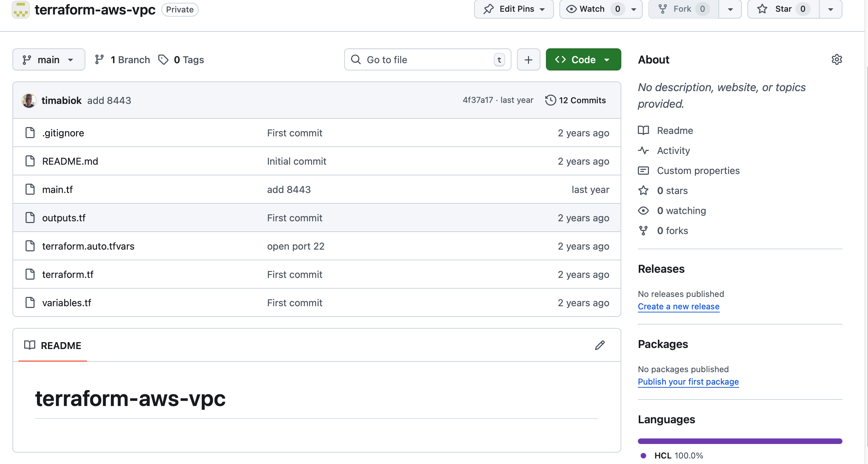Screen dimensions: 868x464
Task: Open the README.md file
Action: (x=70, y=161)
